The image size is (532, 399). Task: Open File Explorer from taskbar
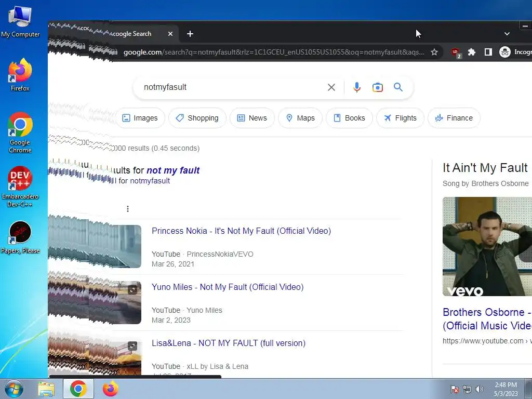click(x=46, y=389)
